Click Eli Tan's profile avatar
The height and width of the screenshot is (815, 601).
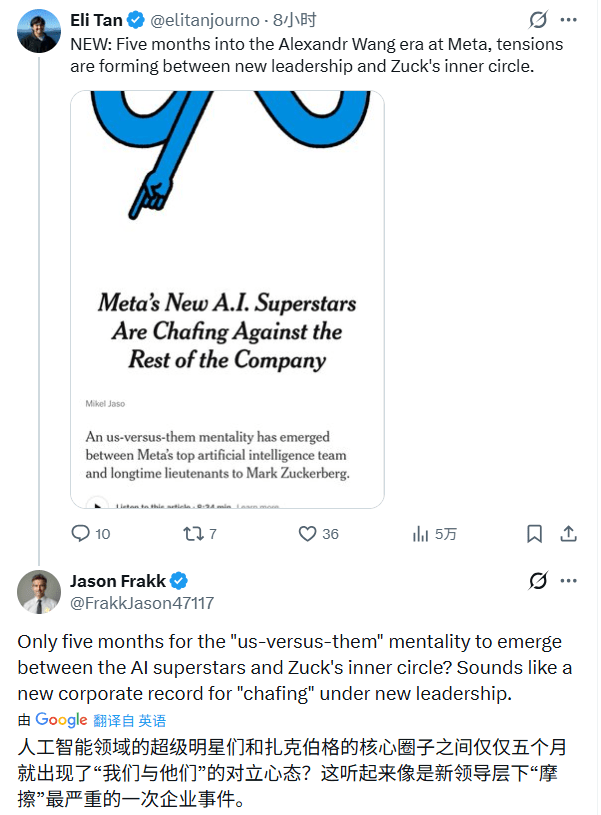38,31
